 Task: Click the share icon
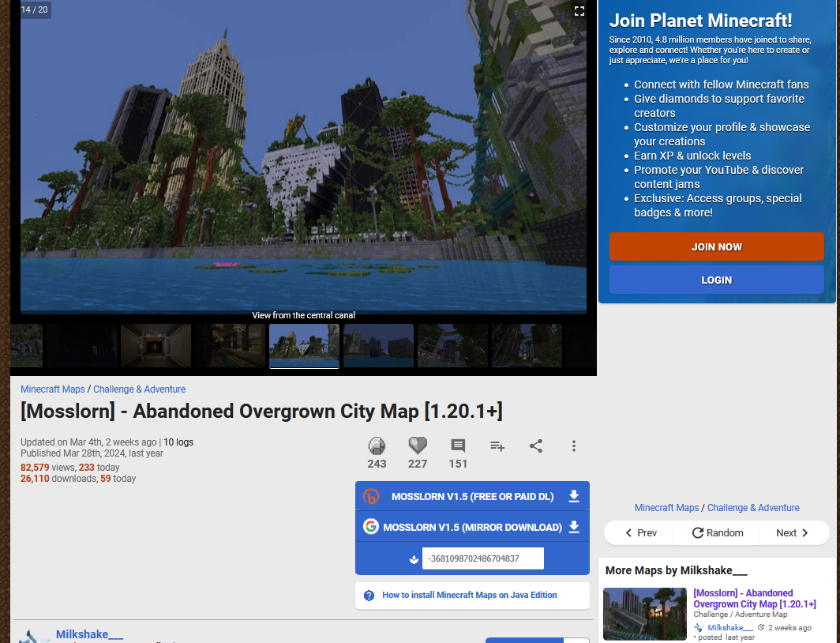click(536, 446)
